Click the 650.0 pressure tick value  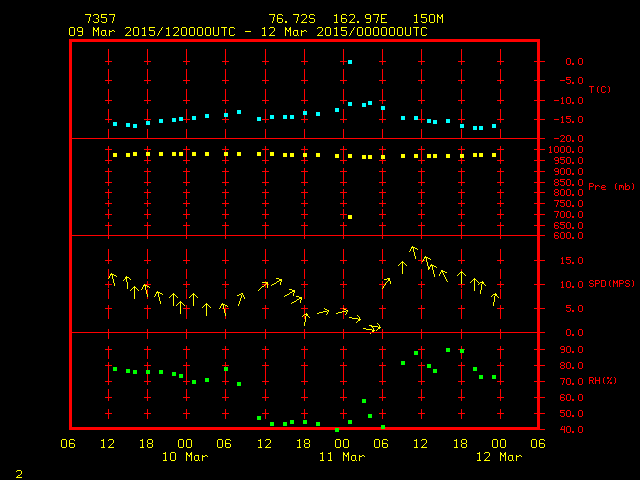[x=569, y=225]
